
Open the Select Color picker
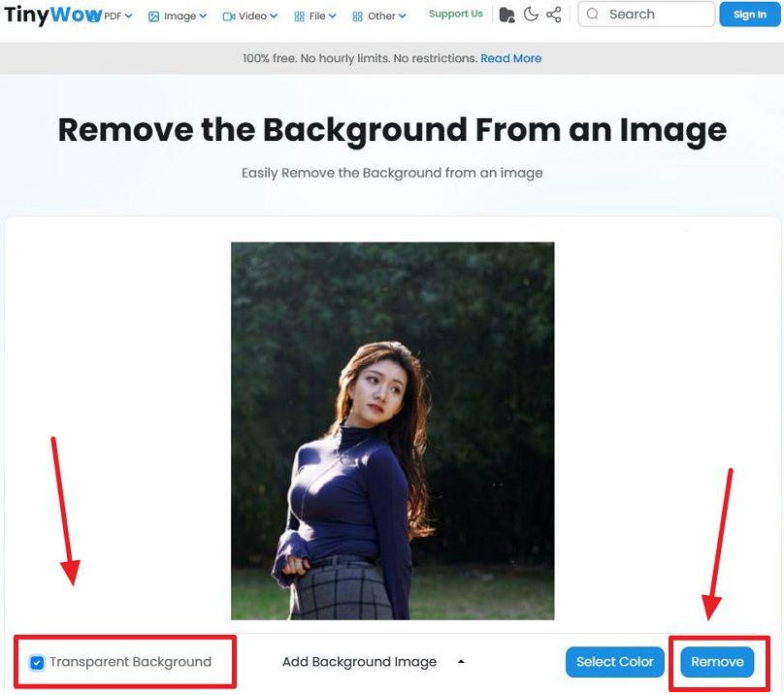[x=614, y=662]
